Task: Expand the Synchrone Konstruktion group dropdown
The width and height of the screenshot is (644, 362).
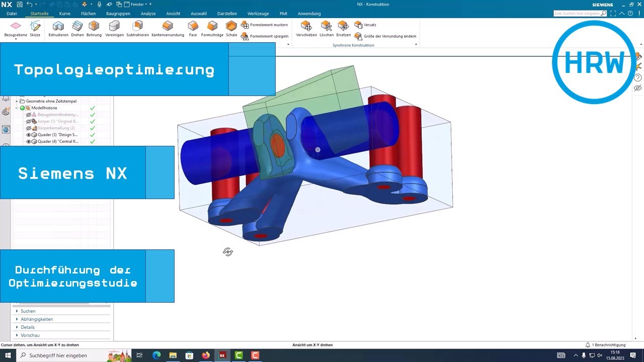Action: (x=416, y=45)
